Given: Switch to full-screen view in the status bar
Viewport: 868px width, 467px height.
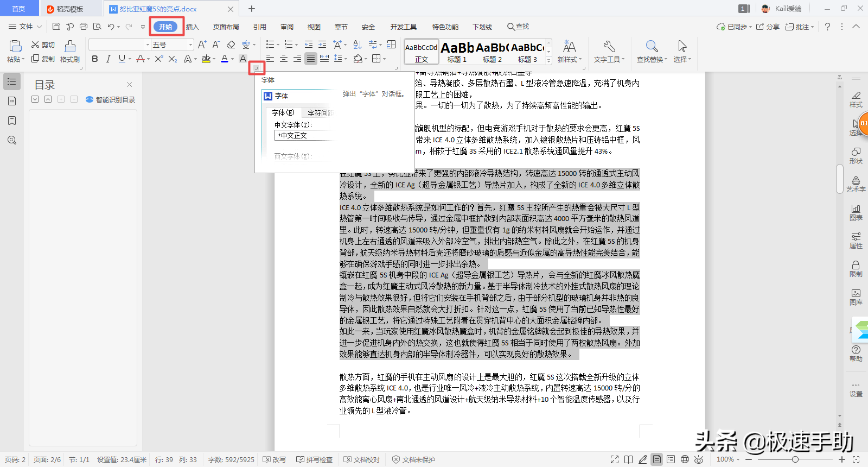Looking at the screenshot, I should coord(615,459).
